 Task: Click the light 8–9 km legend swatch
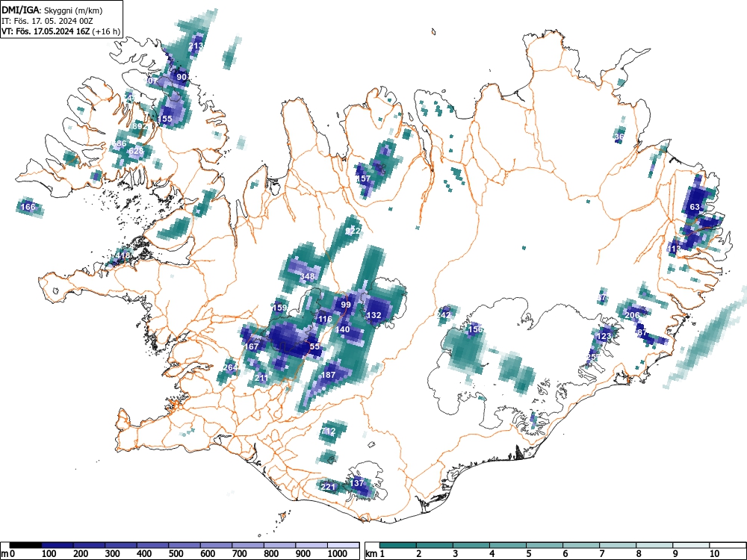coord(654,545)
